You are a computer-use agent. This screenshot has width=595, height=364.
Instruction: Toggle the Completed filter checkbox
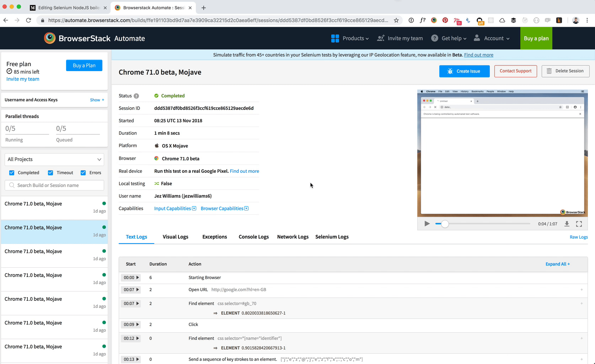click(12, 173)
